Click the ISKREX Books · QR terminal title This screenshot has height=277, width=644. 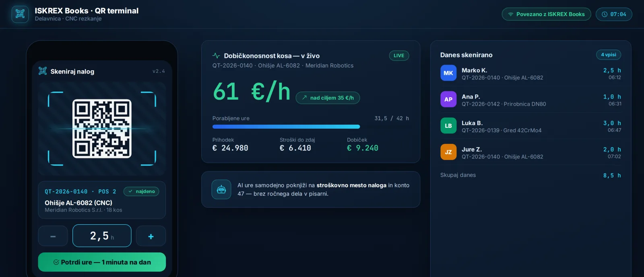tap(87, 11)
